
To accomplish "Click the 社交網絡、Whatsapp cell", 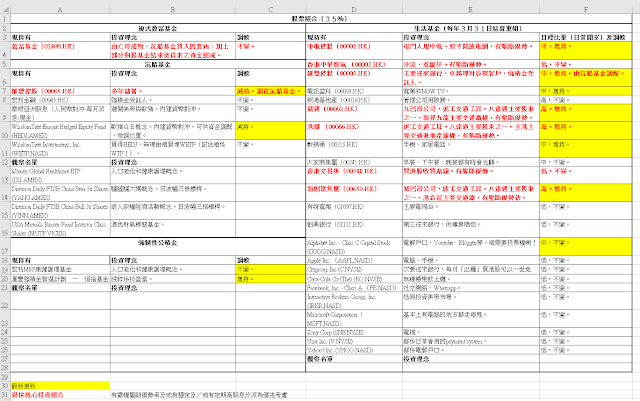I will point(471,288).
